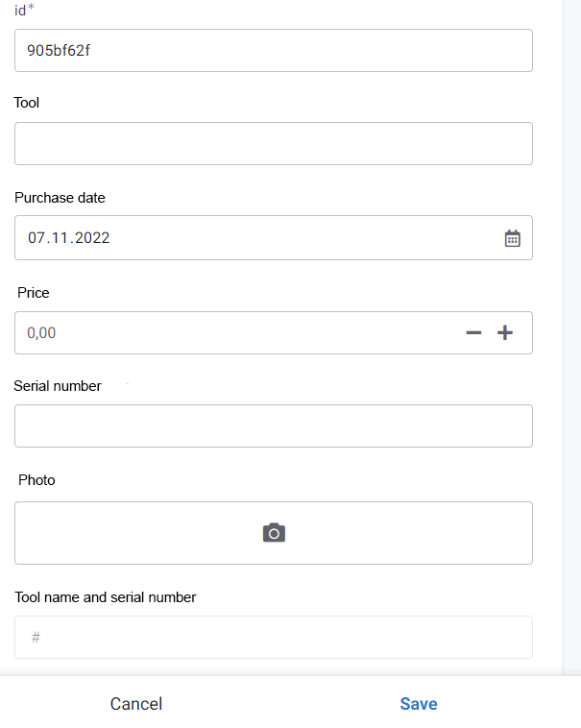Decrease the Price with the minus button
The image size is (581, 728).
(473, 333)
